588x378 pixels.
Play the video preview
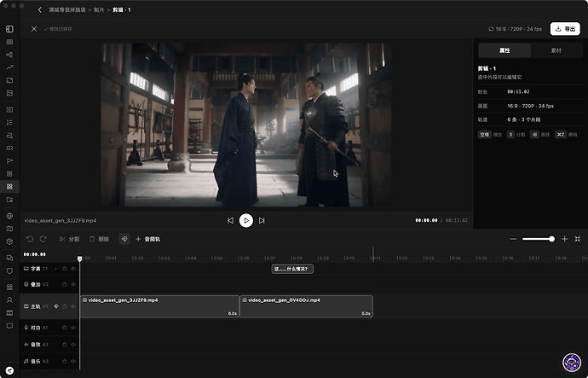coord(246,220)
